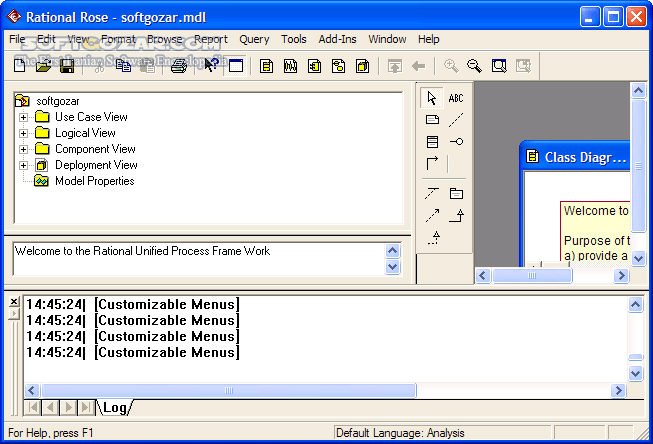The width and height of the screenshot is (653, 444).
Task: Select the Dependency dashed arrow tool
Action: click(432, 216)
